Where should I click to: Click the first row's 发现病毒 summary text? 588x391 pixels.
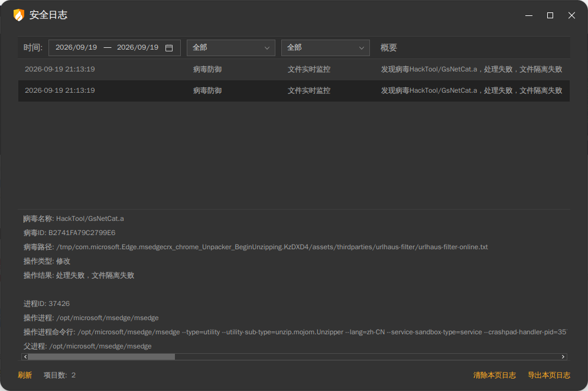coord(472,69)
